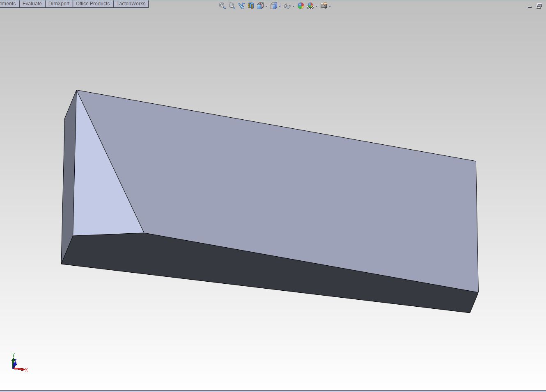Open Edit Appearance color ball

tap(301, 6)
